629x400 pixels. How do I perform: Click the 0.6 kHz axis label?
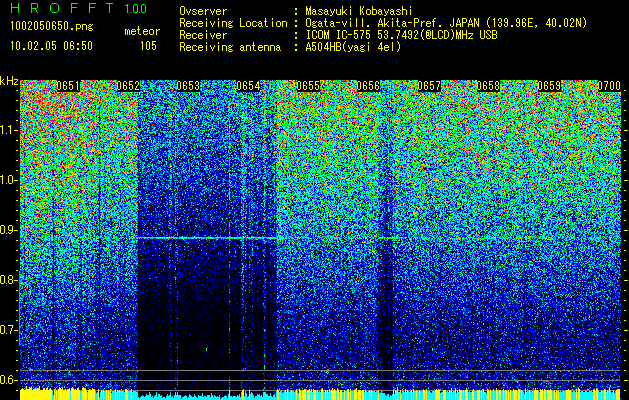pyautogui.click(x=8, y=380)
